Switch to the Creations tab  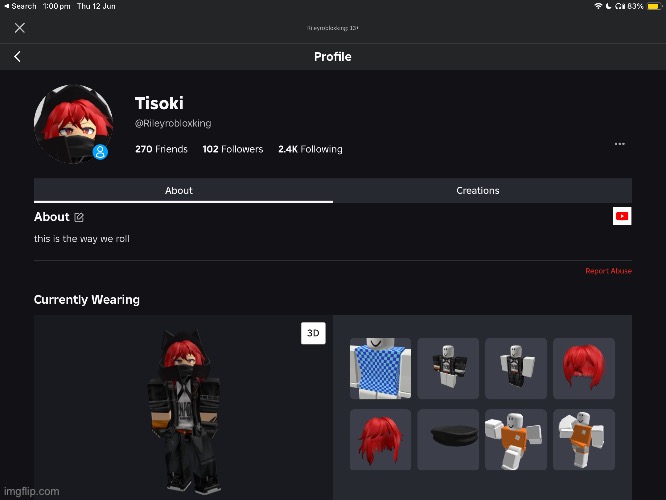483,190
